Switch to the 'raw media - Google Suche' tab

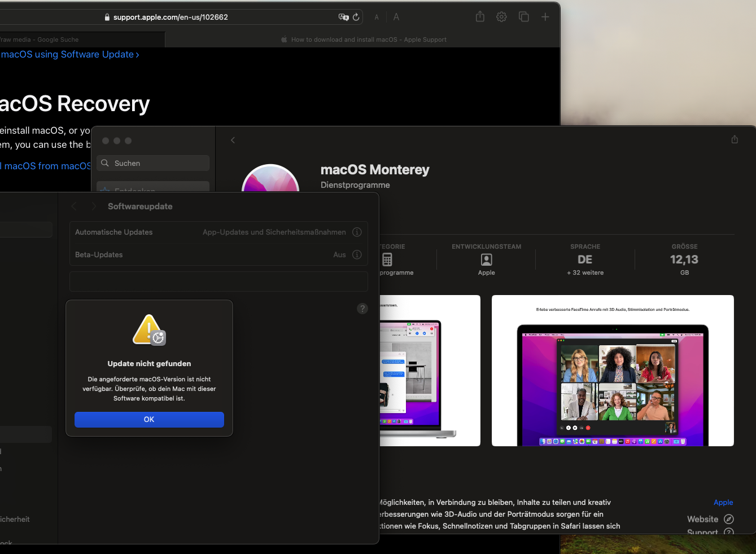(x=82, y=39)
